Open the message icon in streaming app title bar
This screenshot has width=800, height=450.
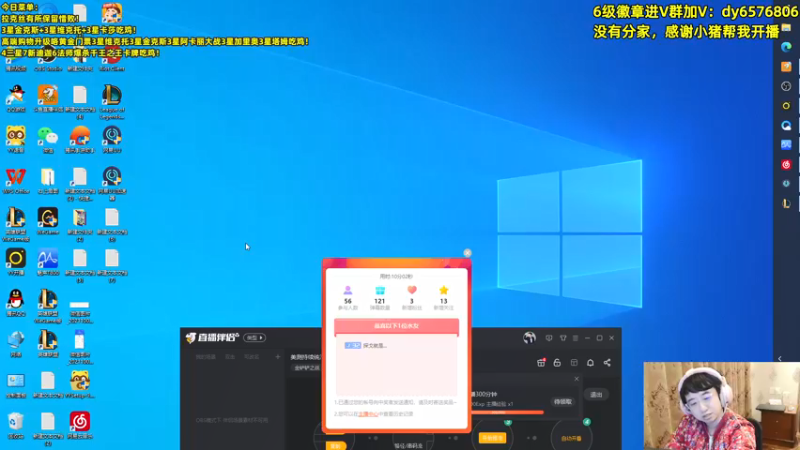[x=549, y=338]
